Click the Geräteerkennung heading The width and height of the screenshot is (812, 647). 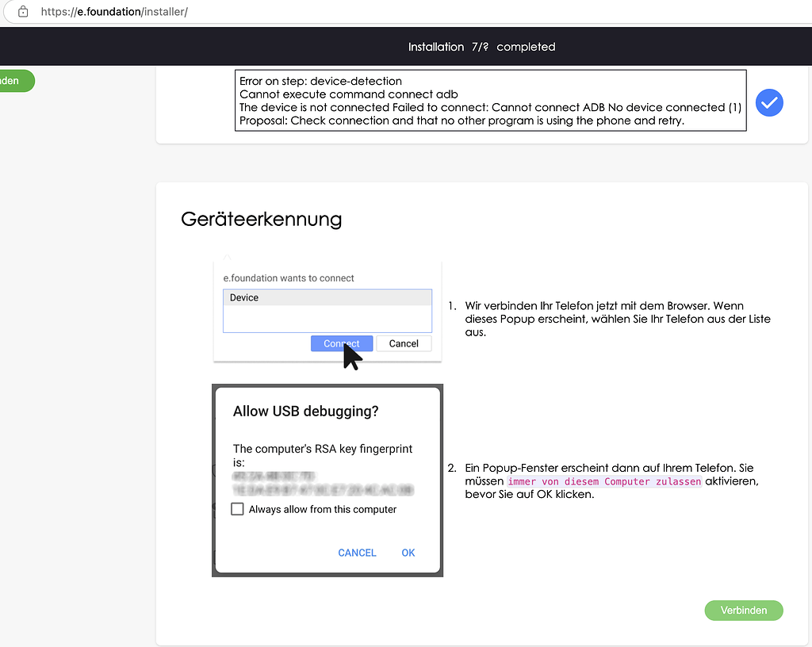261,219
